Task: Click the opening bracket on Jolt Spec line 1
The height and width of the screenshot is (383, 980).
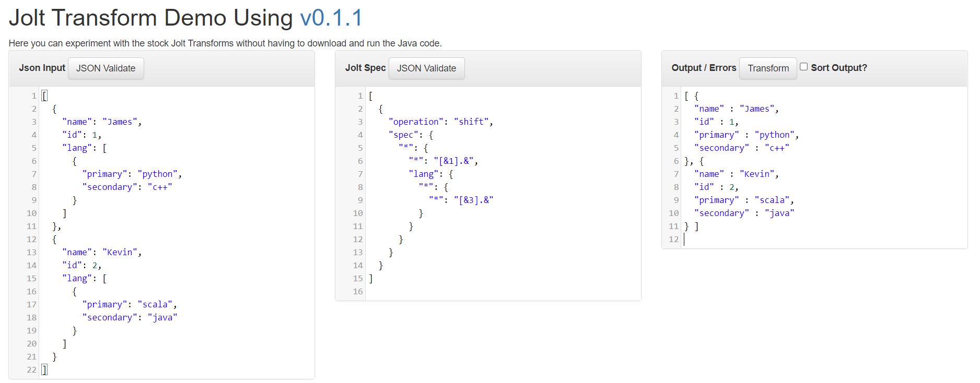Action: 371,95
